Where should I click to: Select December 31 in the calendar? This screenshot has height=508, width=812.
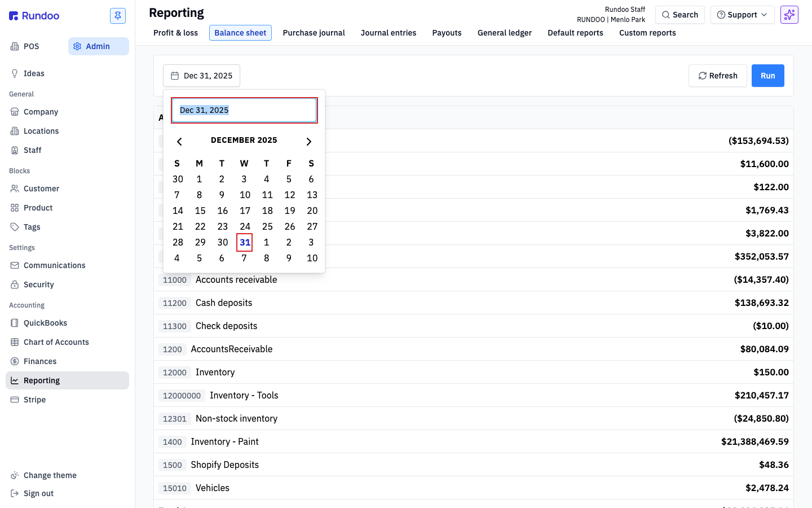click(x=245, y=242)
